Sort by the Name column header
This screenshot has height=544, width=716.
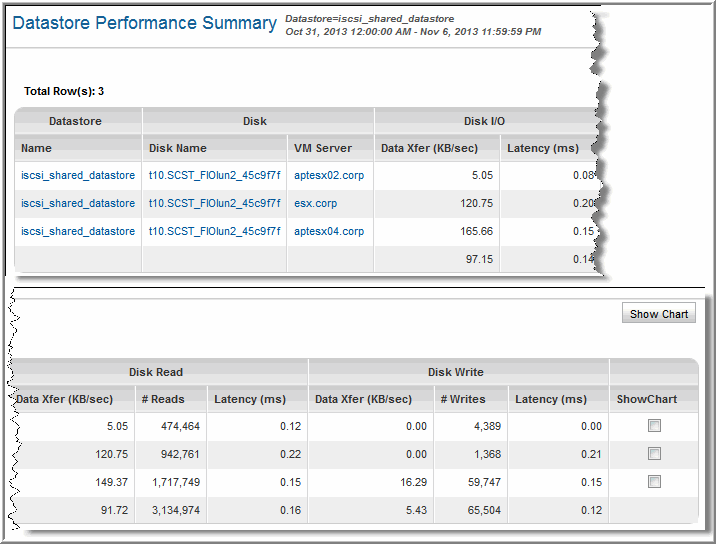click(36, 148)
